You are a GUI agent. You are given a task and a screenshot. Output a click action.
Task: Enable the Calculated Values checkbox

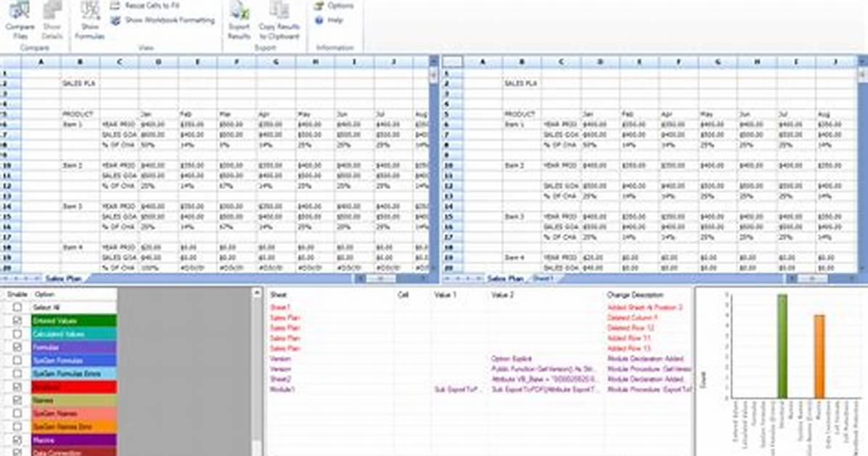click(17, 333)
